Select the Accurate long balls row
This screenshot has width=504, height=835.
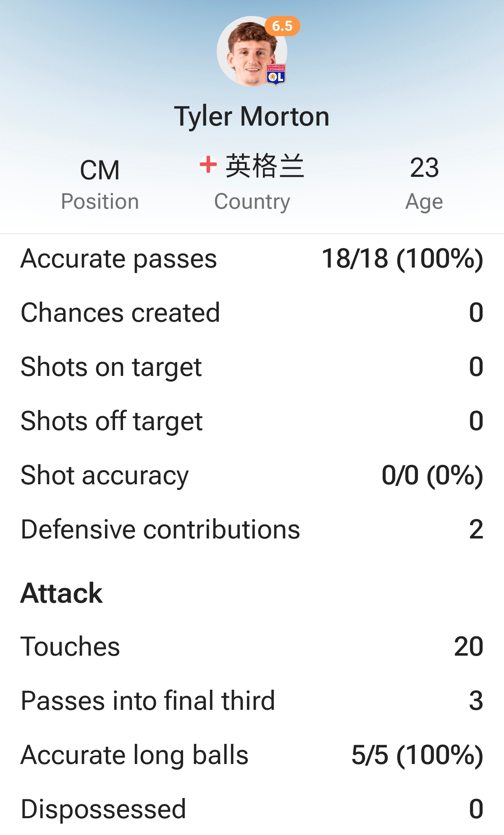tap(252, 755)
